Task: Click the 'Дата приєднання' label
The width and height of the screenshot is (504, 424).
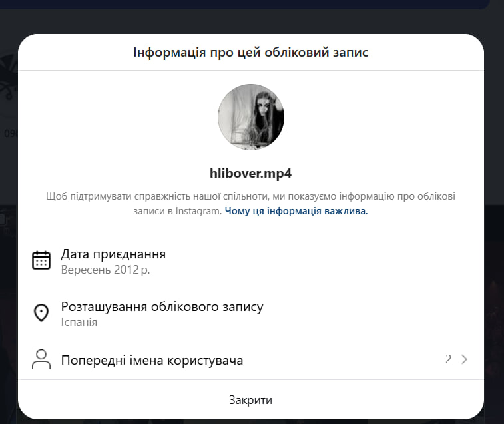Action: click(x=113, y=254)
